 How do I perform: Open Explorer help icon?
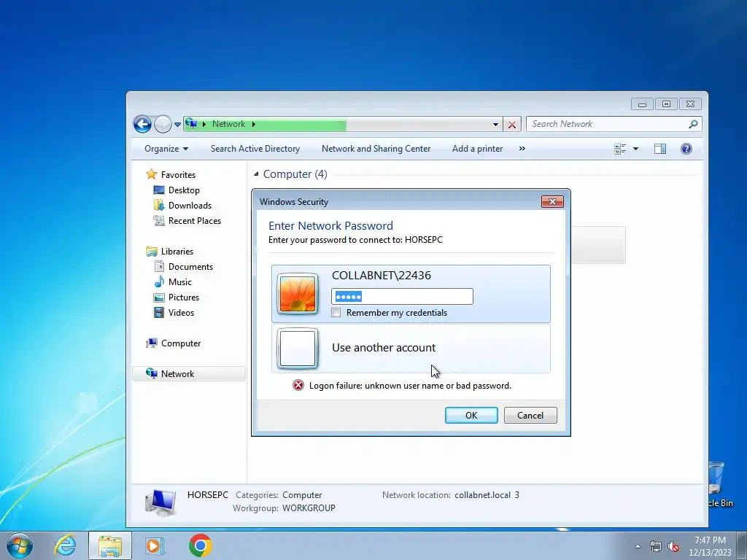click(686, 149)
